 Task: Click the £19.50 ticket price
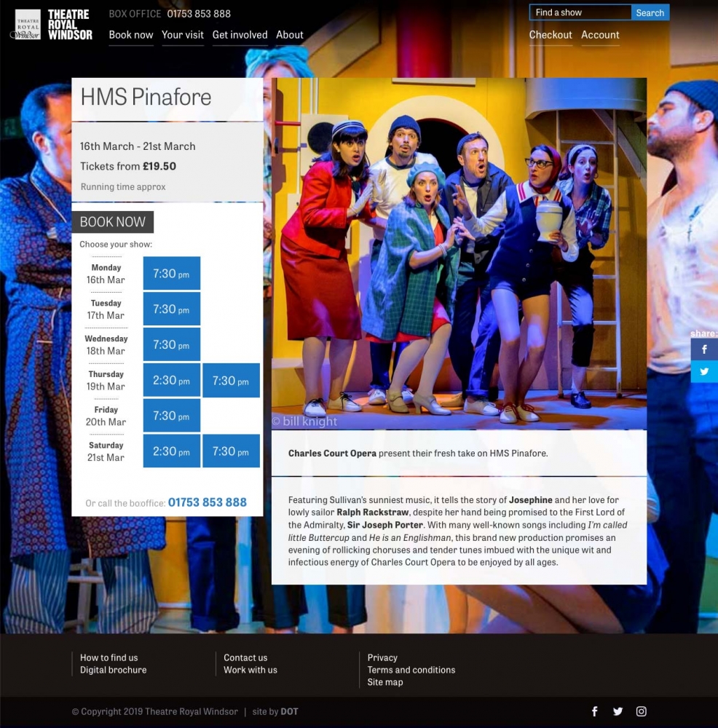point(159,166)
